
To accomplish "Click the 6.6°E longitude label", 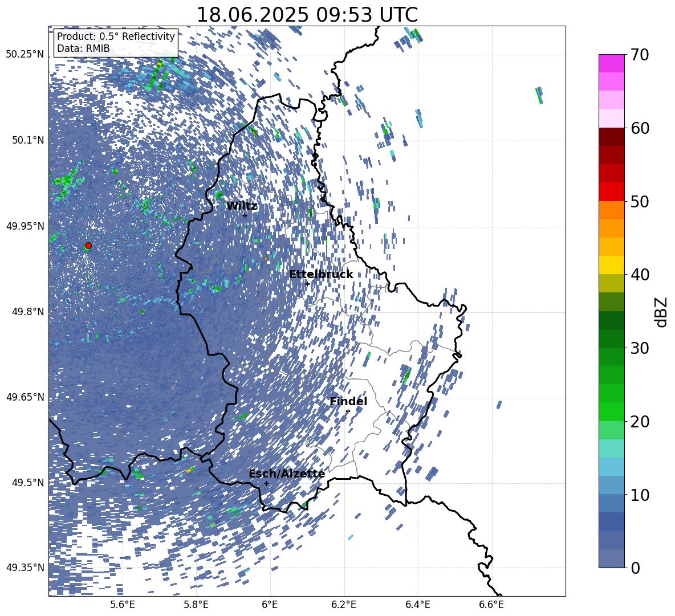I will (491, 605).
